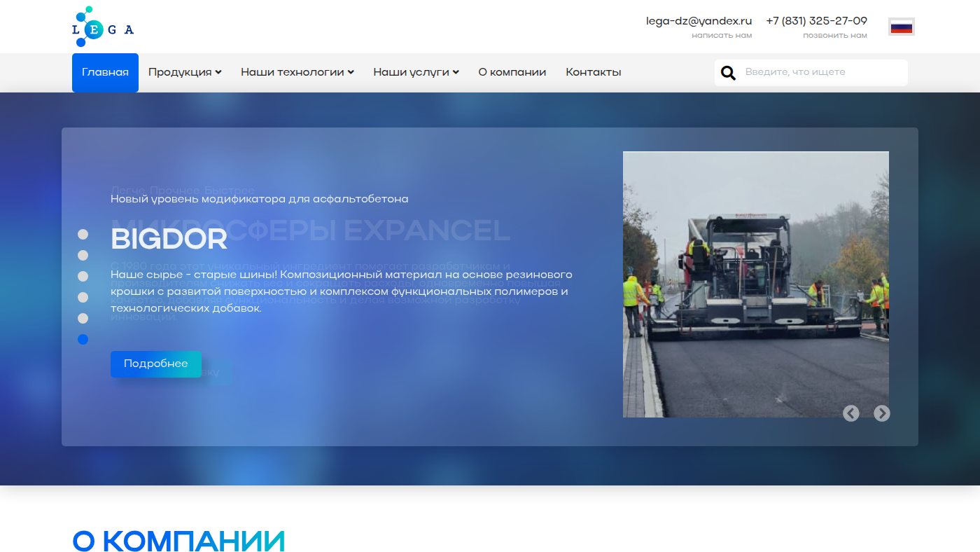Click the LEGA logo
This screenshot has height=552, width=980.
coord(103,27)
